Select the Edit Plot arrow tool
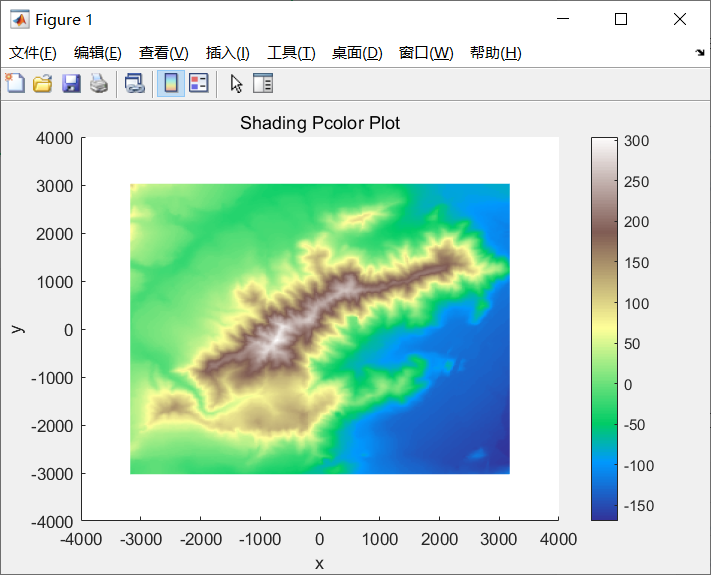 (x=236, y=83)
